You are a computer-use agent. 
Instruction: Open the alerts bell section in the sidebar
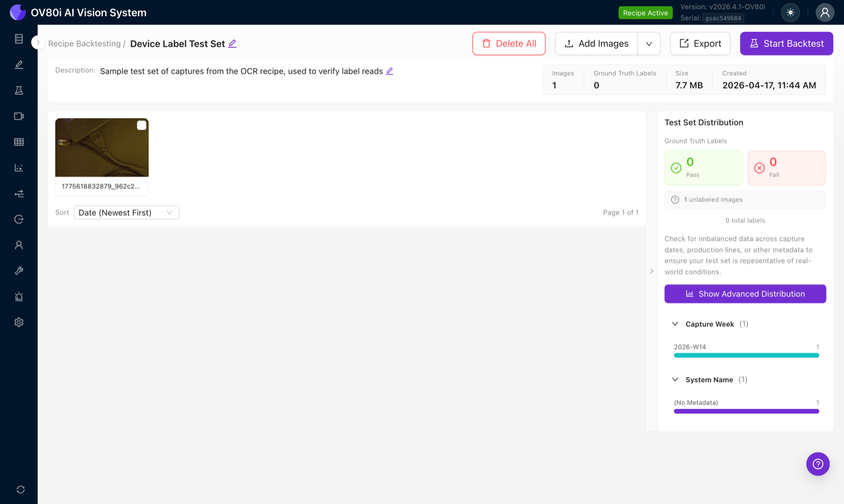tap(19, 296)
